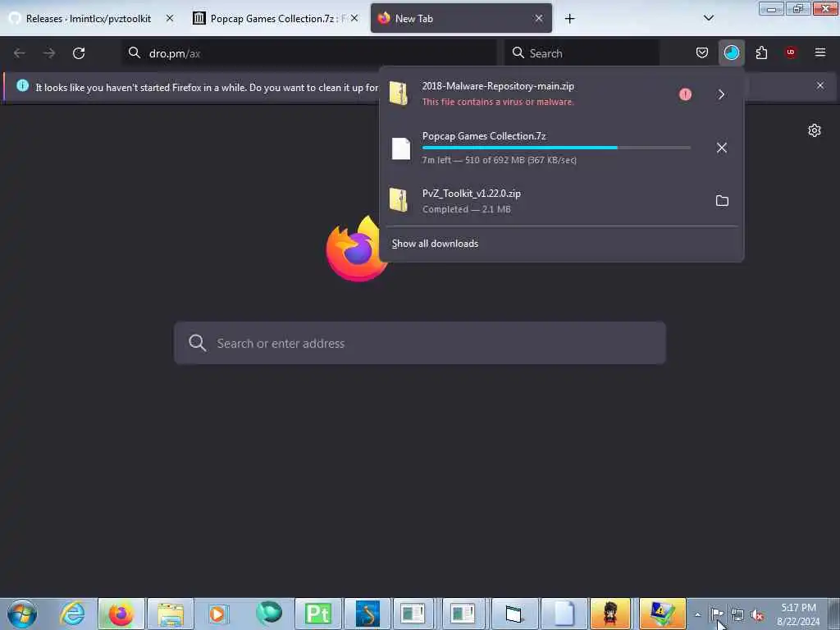This screenshot has width=840, height=630.
Task: Click the Search or enter address field
Action: [420, 343]
